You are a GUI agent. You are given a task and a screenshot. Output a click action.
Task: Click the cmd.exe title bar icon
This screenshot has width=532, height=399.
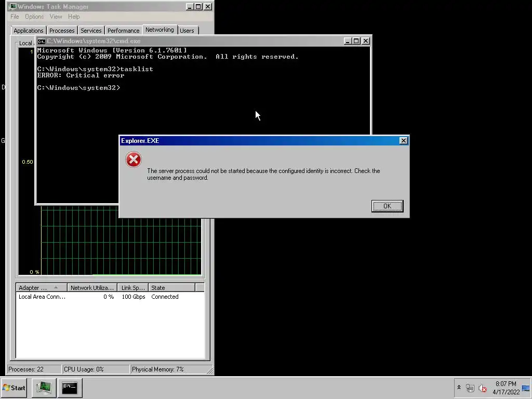42,42
